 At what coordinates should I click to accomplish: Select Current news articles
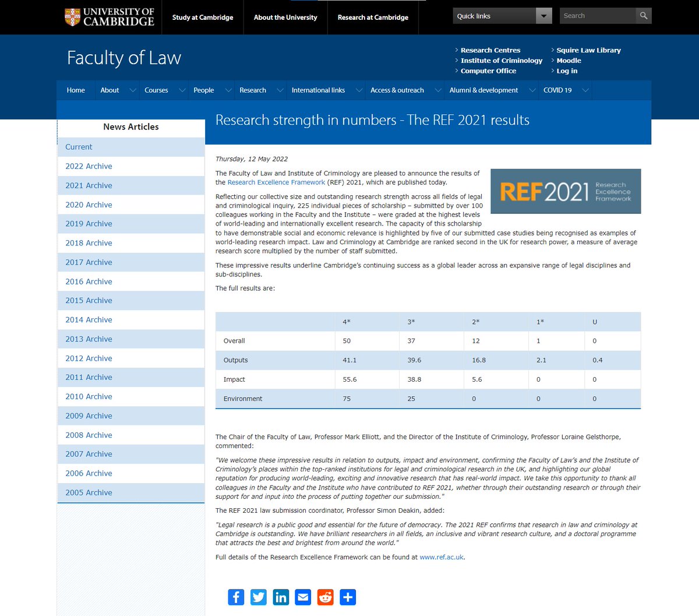point(131,147)
